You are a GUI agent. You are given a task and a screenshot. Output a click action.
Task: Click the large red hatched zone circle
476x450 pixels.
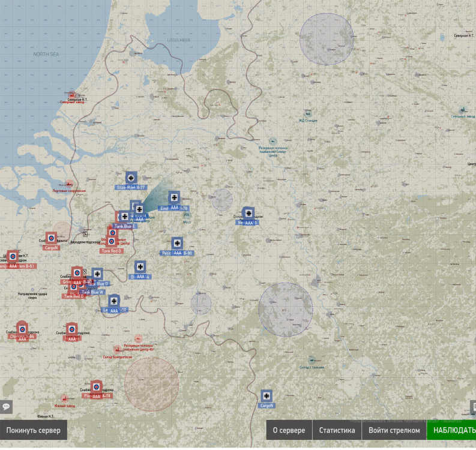151,385
